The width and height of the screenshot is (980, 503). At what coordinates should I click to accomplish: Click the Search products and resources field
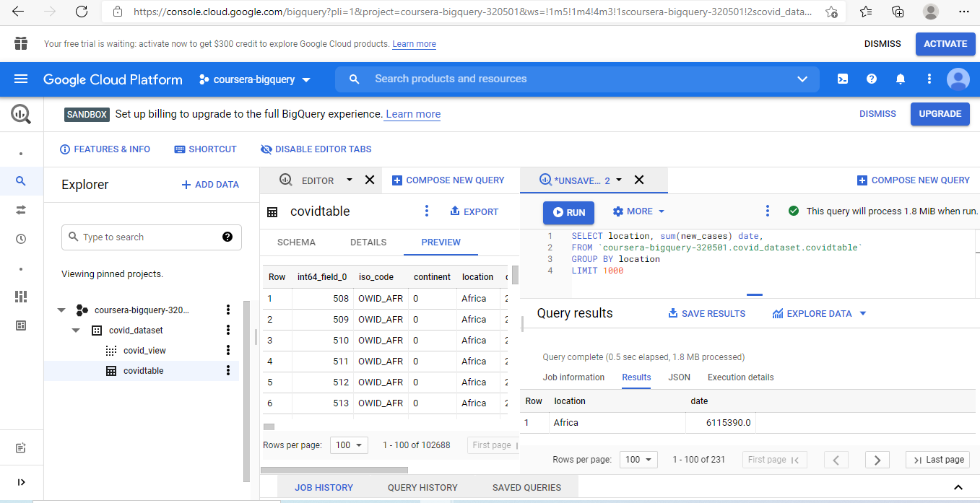577,79
